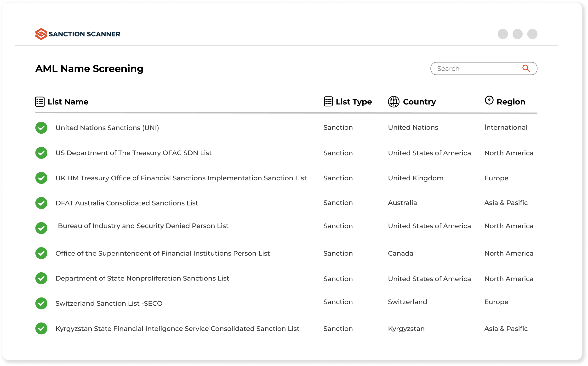Image resolution: width=588 pixels, height=366 pixels.
Task: Select Kyrgyzstan State Financial Inteligence Service list name
Action: pos(177,328)
